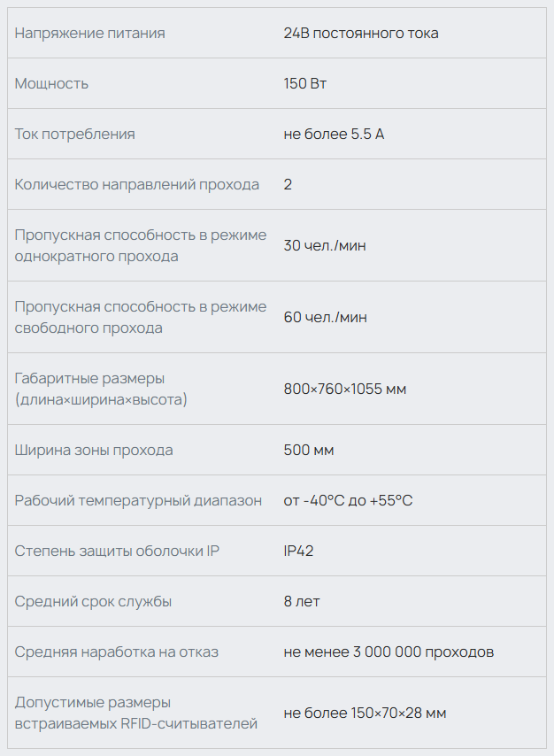Click the 'Напряжение питания' label
This screenshot has height=756, width=554.
[x=89, y=34]
